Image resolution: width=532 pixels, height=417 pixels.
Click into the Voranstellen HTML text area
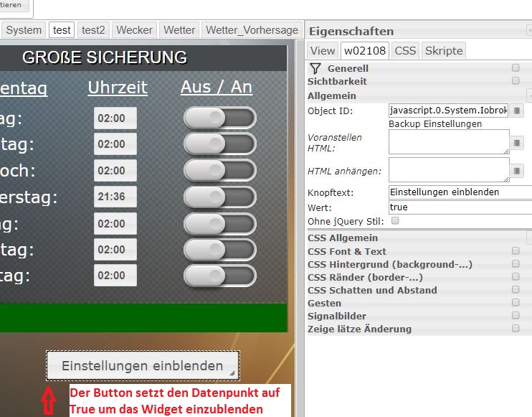(x=449, y=141)
